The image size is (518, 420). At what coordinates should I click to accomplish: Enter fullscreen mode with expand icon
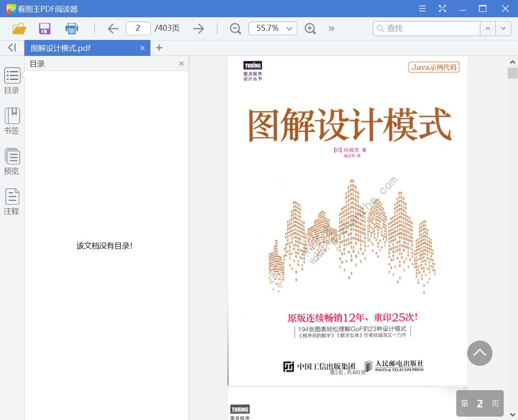442,8
